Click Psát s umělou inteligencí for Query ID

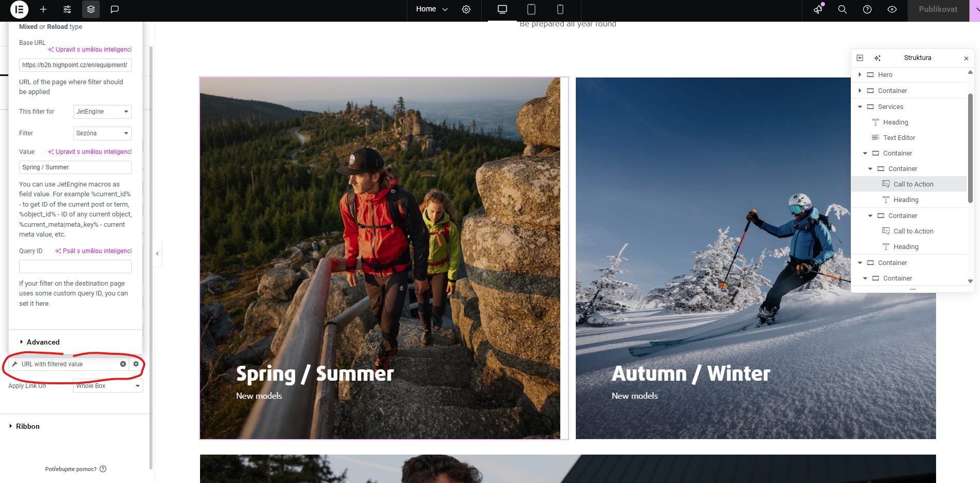click(x=94, y=251)
